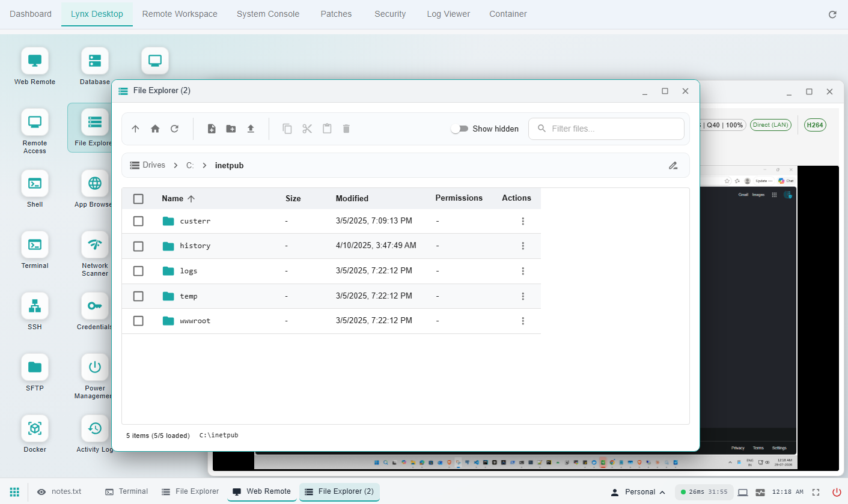
Task: Go to Drives in the breadcrumb
Action: tap(148, 165)
